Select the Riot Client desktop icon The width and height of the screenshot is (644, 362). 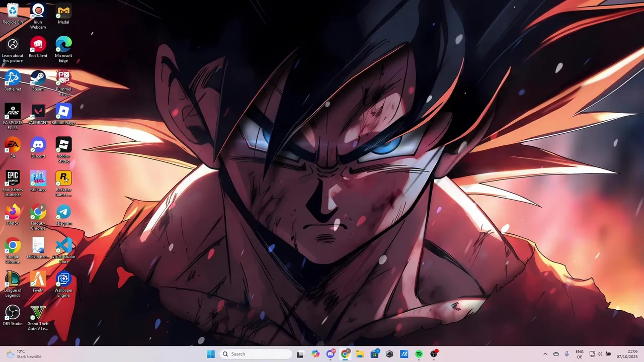click(38, 47)
